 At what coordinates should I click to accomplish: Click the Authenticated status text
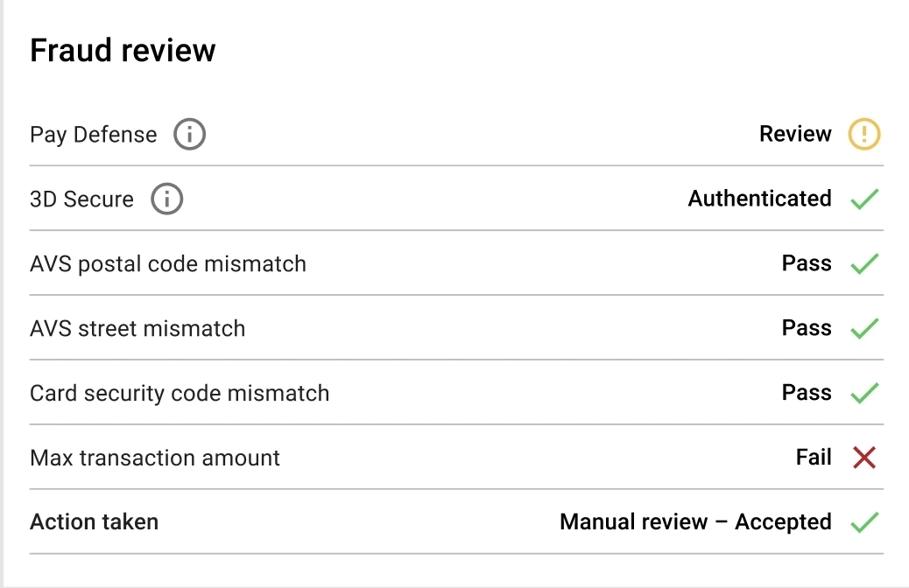[759, 199]
